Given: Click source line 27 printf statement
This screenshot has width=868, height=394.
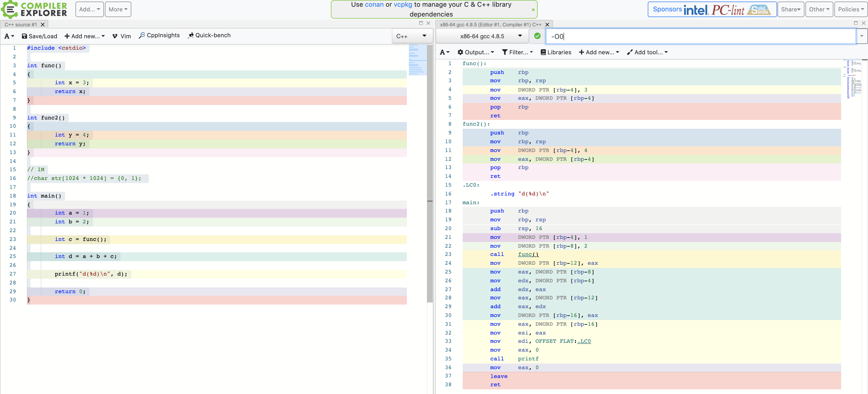Looking at the screenshot, I should 91,274.
